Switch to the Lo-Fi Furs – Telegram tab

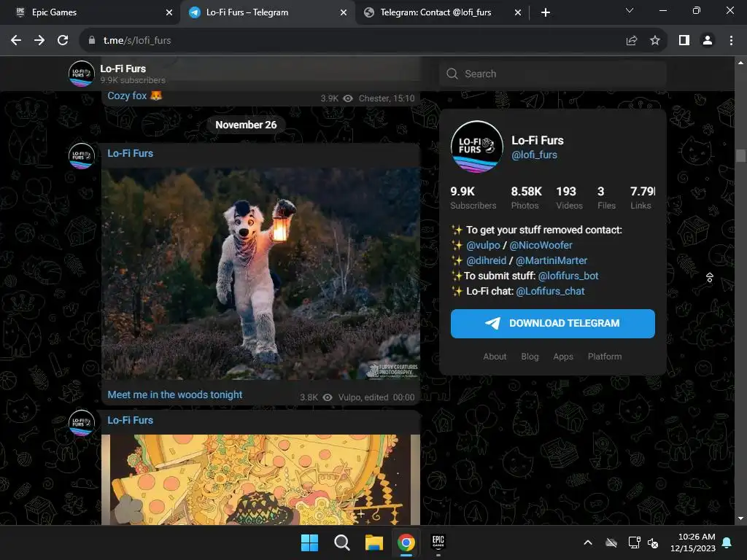click(x=267, y=12)
